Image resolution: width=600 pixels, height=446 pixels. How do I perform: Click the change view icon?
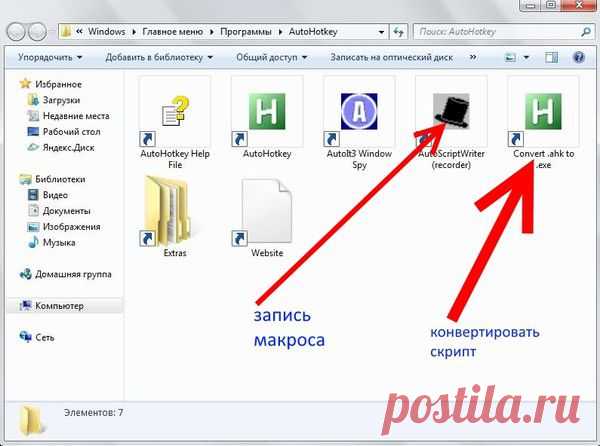[x=510, y=57]
